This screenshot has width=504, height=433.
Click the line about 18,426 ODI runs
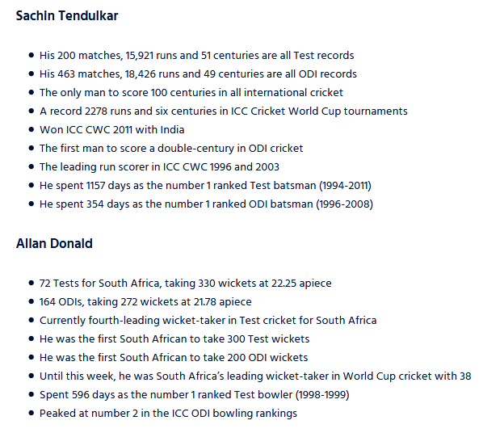(198, 74)
